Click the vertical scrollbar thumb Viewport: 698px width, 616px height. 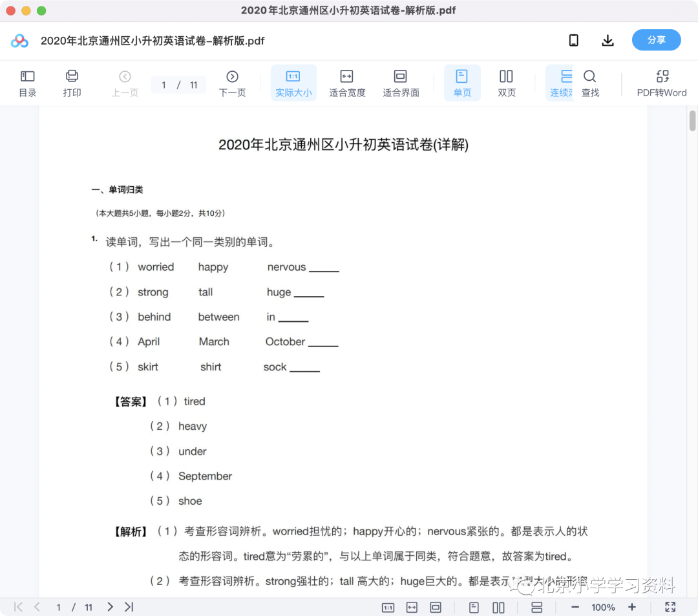point(692,121)
